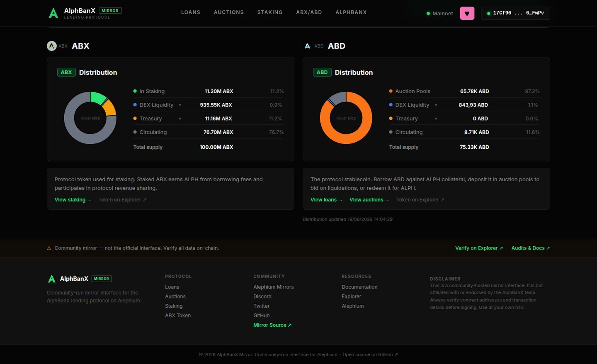This screenshot has width=597, height=364.
Task: Click the green ABX Distribution badge
Action: (x=66, y=72)
